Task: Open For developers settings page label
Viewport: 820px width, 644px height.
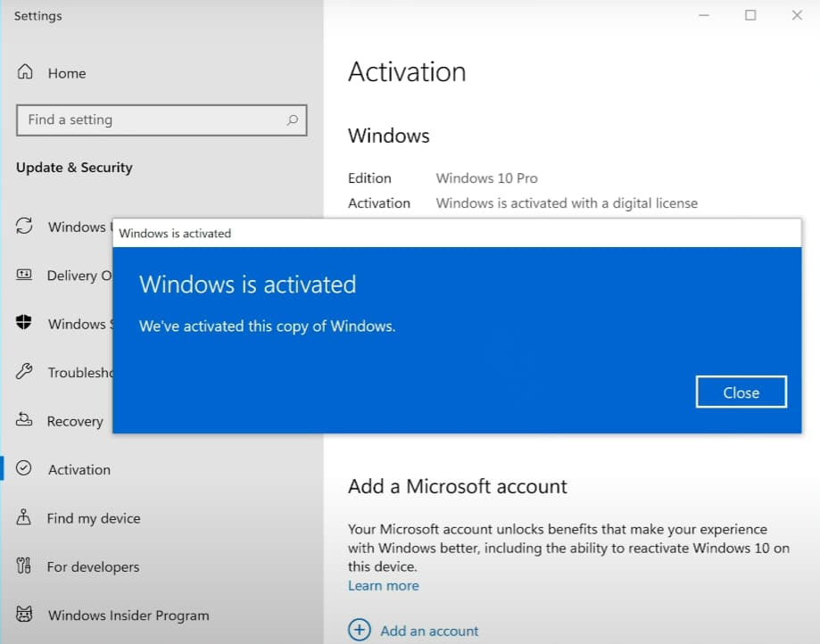Action: (94, 567)
